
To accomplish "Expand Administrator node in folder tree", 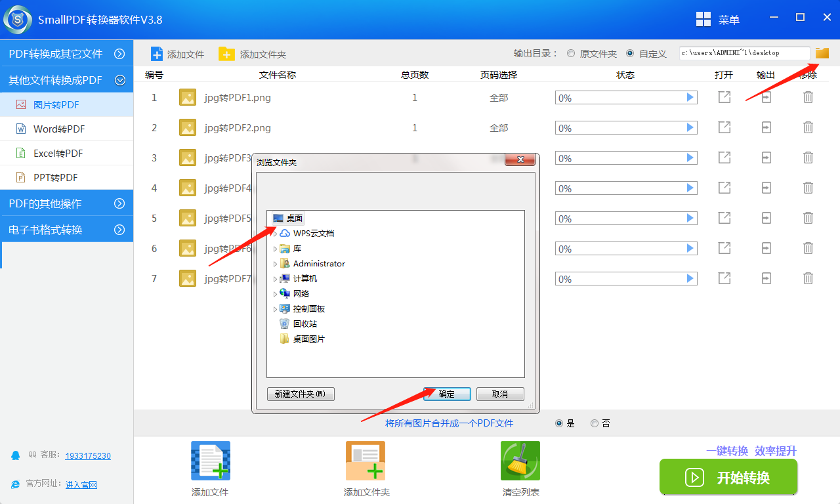I will click(275, 263).
